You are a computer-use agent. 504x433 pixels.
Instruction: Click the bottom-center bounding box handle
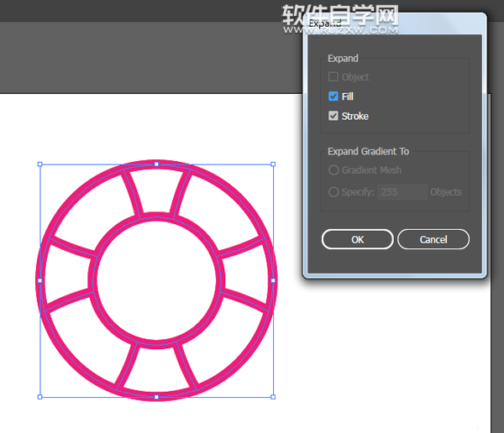pyautogui.click(x=156, y=397)
